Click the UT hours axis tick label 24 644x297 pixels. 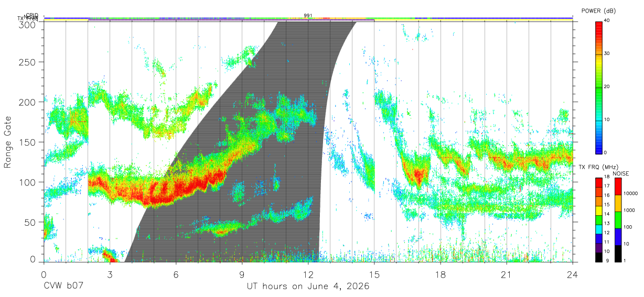click(572, 275)
